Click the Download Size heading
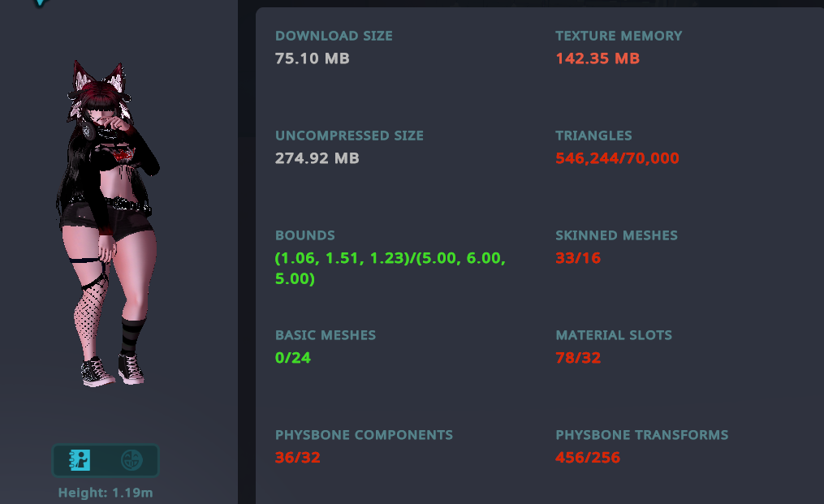The image size is (824, 504). (x=334, y=36)
